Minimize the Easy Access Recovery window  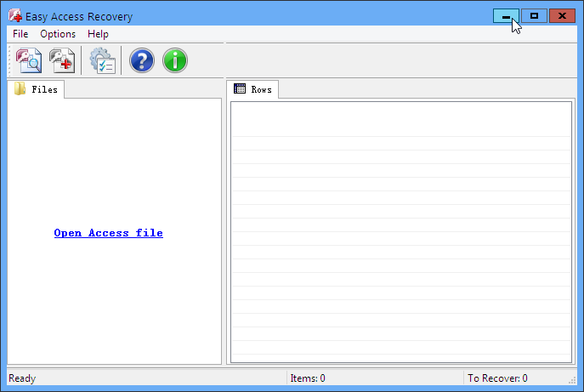[x=506, y=15]
